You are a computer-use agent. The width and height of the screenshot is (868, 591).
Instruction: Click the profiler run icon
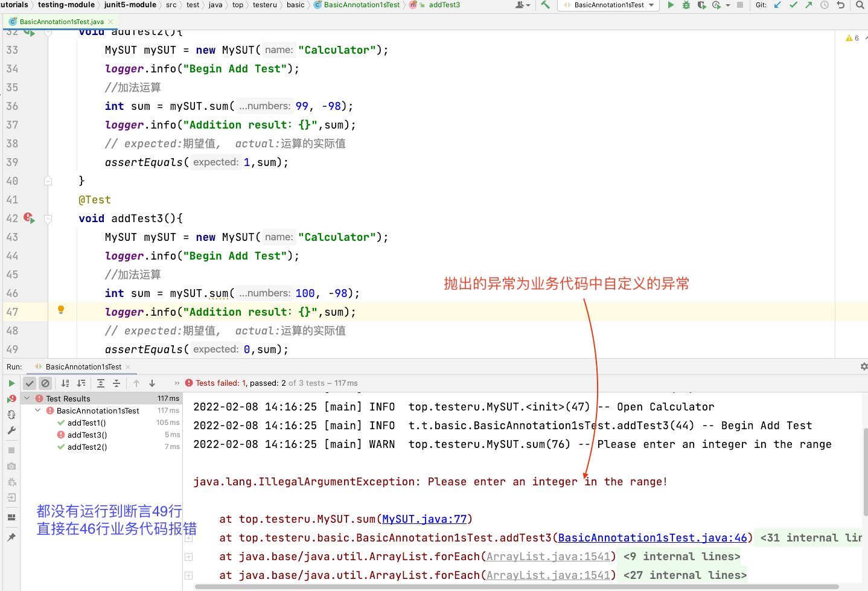716,5
